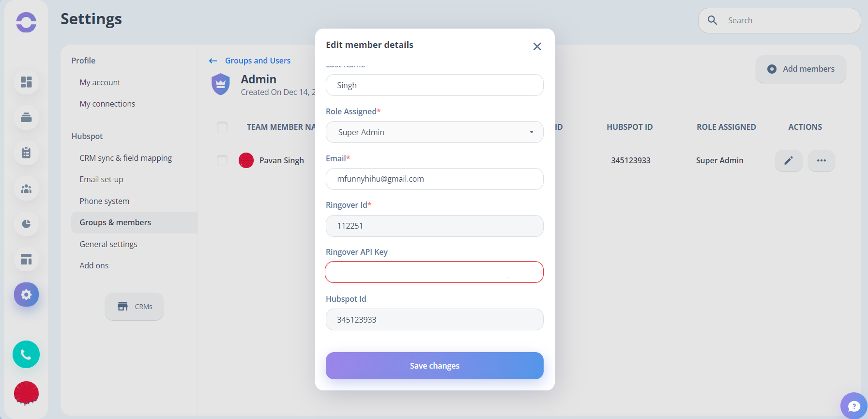This screenshot has height=419, width=868.
Task: Open the clipboard tasks icon in sidebar
Action: [26, 153]
